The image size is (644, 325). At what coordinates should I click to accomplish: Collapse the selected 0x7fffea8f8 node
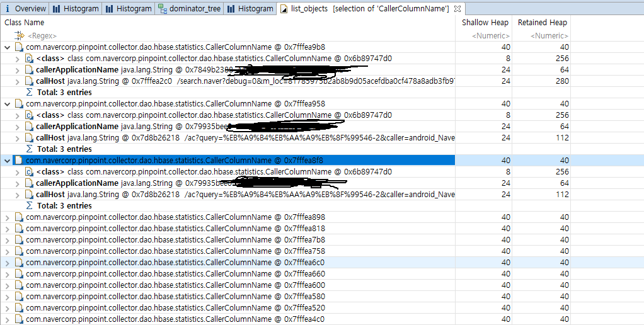7,161
